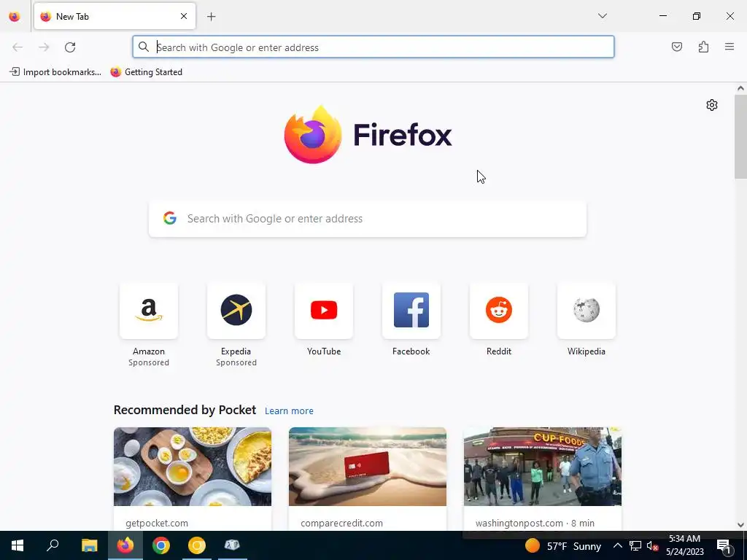Open clock showing 5:34 AM

(684, 545)
